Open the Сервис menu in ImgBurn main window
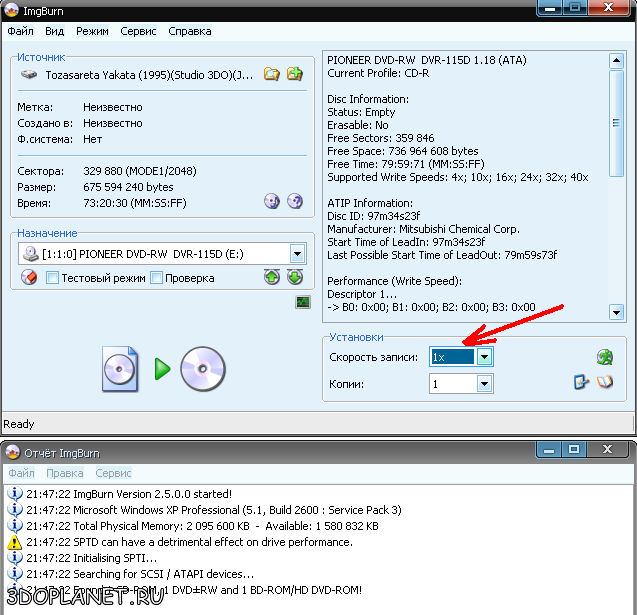 [138, 31]
